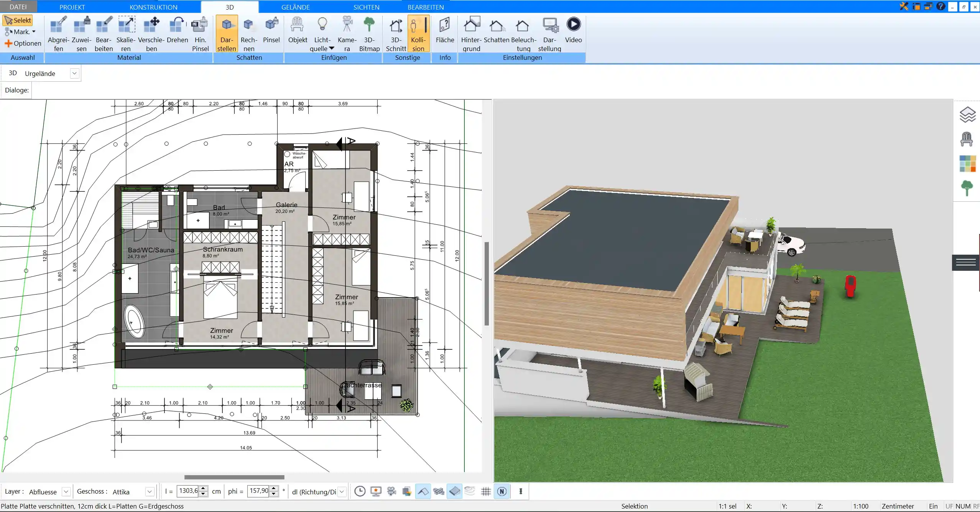Open the wrench tools icon in title bar
Screen dimensions: 980x512
pyautogui.click(x=904, y=6)
